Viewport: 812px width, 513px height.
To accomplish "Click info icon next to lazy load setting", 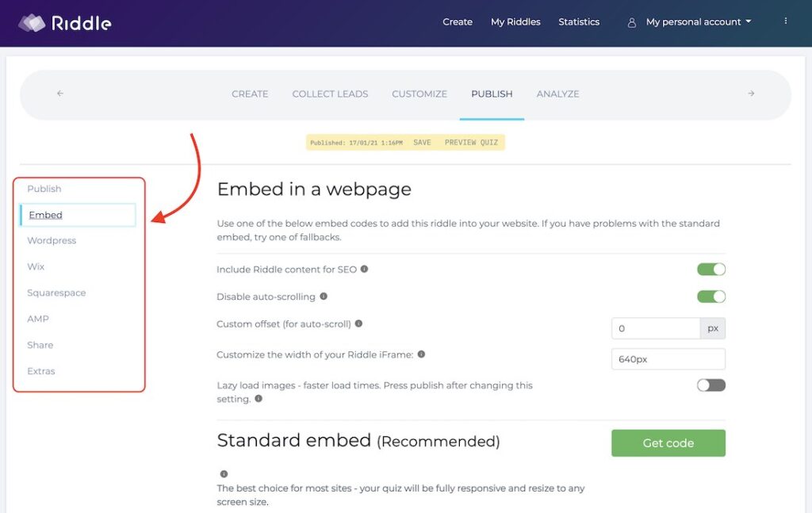I will click(259, 399).
